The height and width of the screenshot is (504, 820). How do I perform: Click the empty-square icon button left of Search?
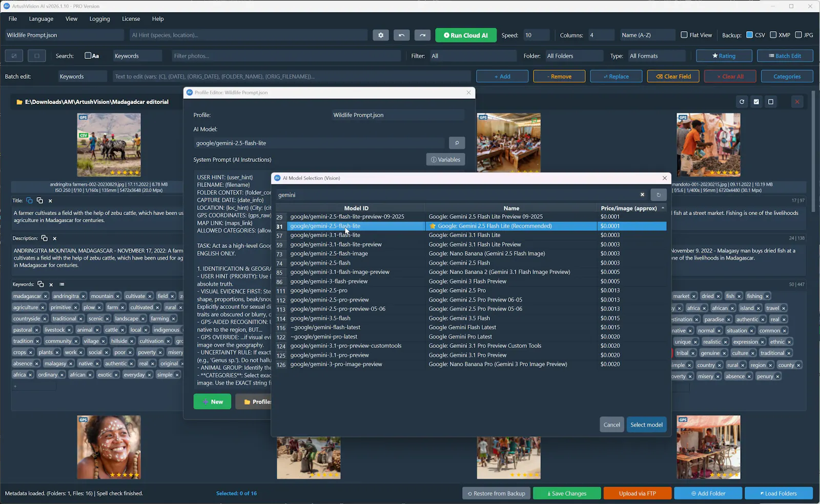(37, 56)
